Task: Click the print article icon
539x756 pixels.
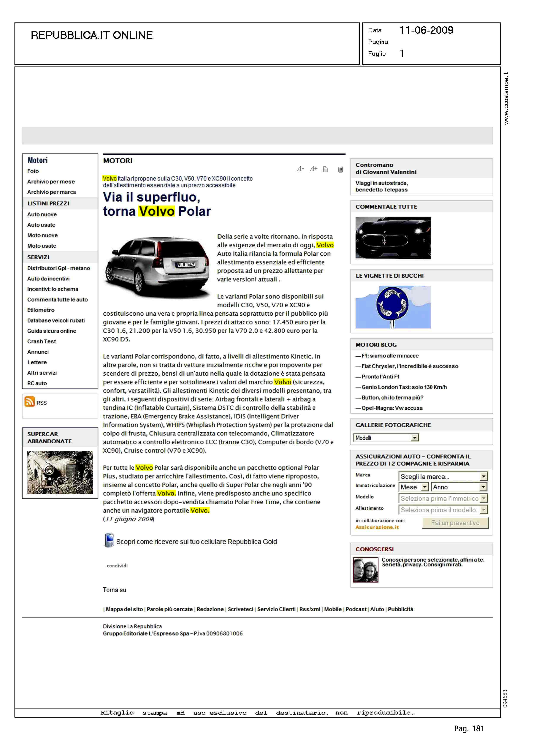Action: click(x=325, y=169)
